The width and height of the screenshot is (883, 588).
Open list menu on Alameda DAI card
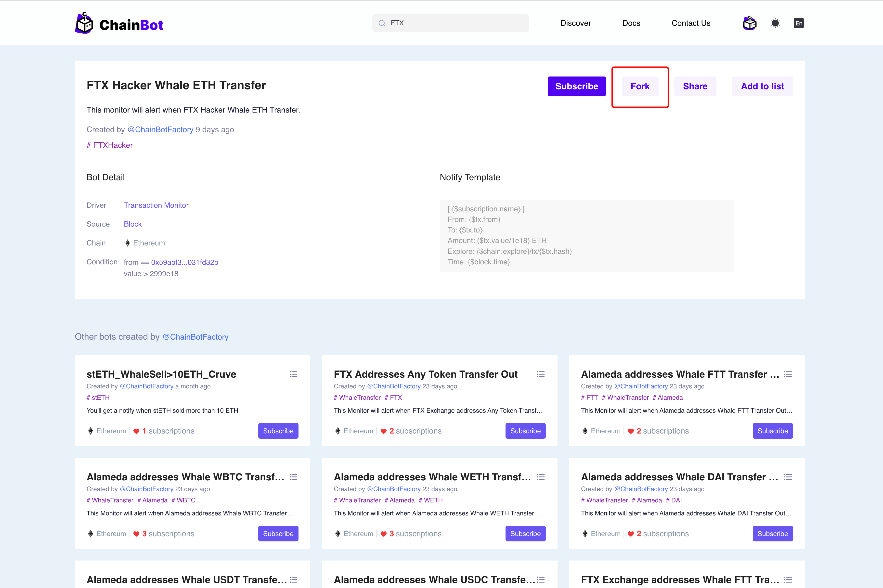click(x=788, y=477)
